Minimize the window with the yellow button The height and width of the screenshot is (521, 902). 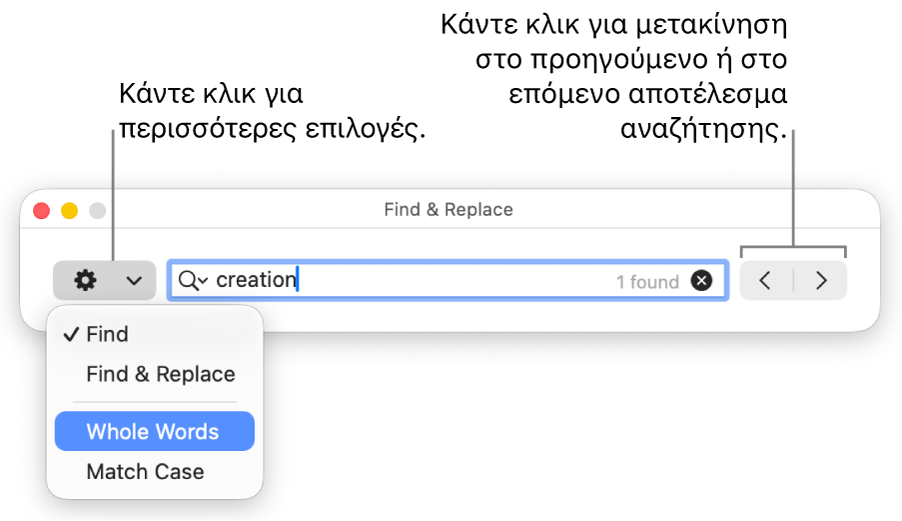70,211
